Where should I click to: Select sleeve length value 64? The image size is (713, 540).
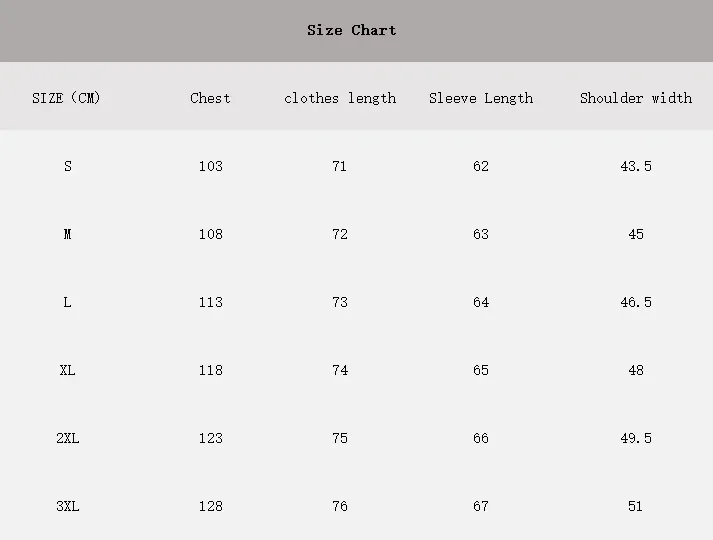481,302
